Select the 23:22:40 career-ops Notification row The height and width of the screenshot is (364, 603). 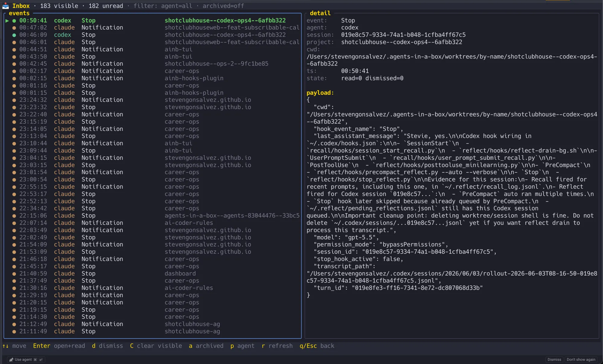(153, 115)
